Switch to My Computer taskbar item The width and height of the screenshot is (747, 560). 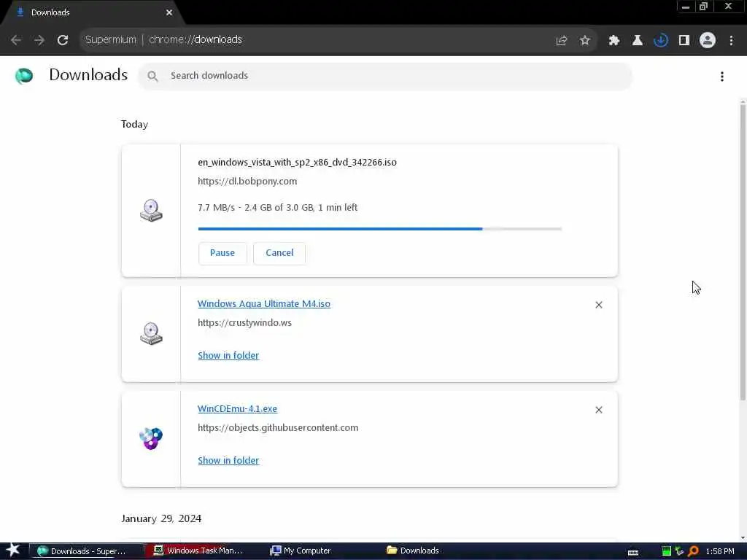[x=300, y=551]
